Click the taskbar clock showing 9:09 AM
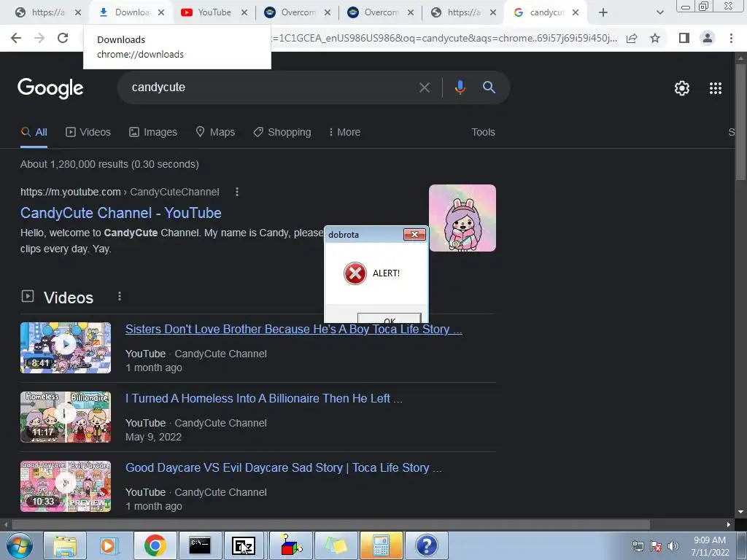Image resolution: width=747 pixels, height=560 pixels. (710, 546)
